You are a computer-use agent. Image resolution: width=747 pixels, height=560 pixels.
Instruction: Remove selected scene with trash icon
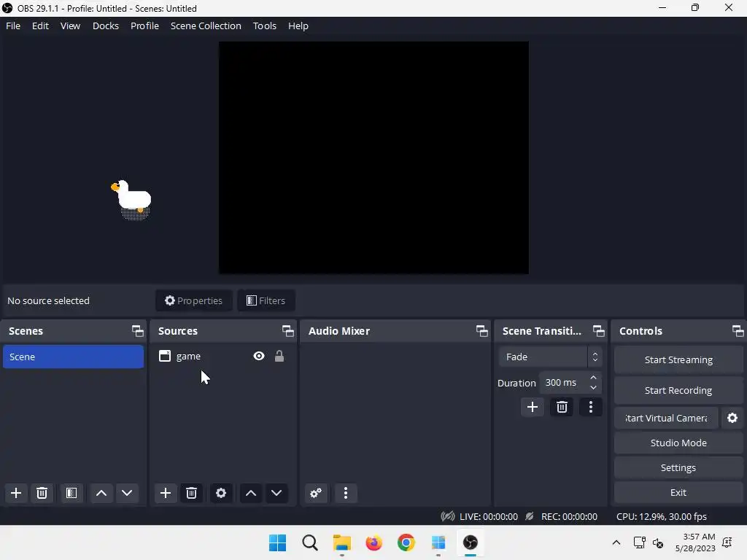click(42, 493)
